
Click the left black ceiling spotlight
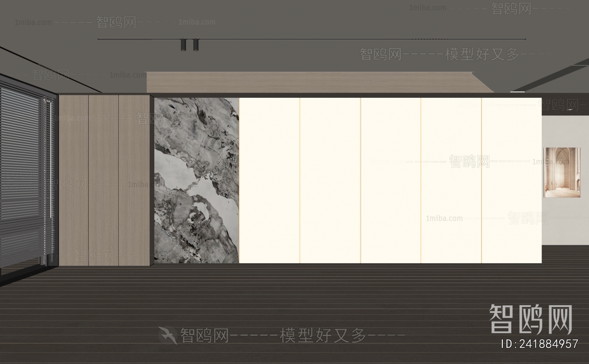pyautogui.click(x=183, y=44)
